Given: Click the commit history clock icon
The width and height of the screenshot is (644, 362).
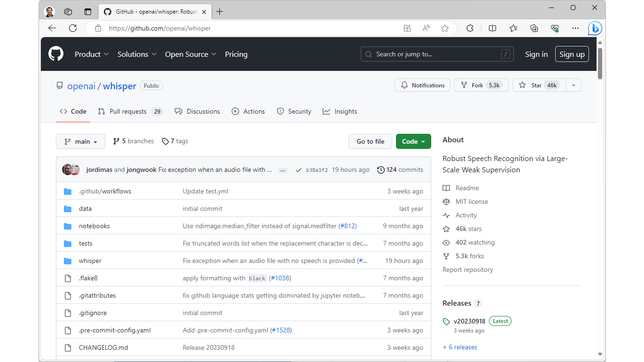Looking at the screenshot, I should 381,170.
